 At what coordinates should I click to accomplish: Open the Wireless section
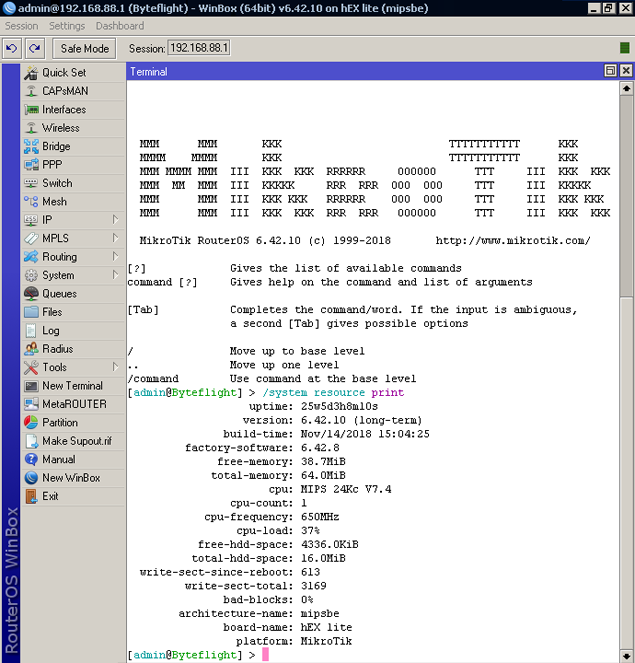pyautogui.click(x=73, y=128)
